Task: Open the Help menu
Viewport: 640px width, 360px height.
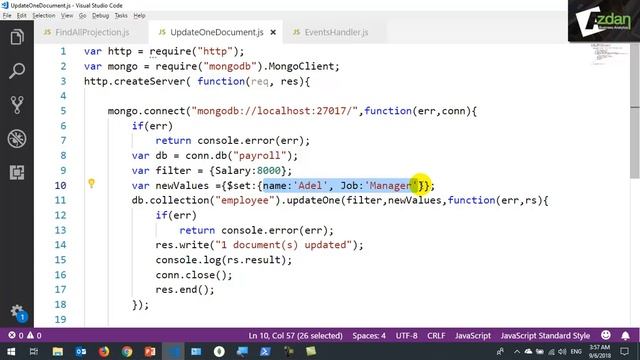Action: pos(139,16)
